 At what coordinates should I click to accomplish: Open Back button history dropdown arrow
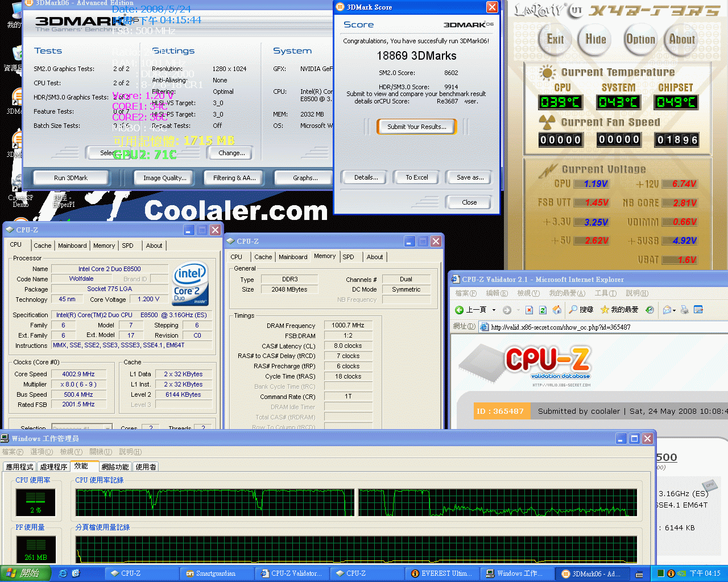coord(494,310)
